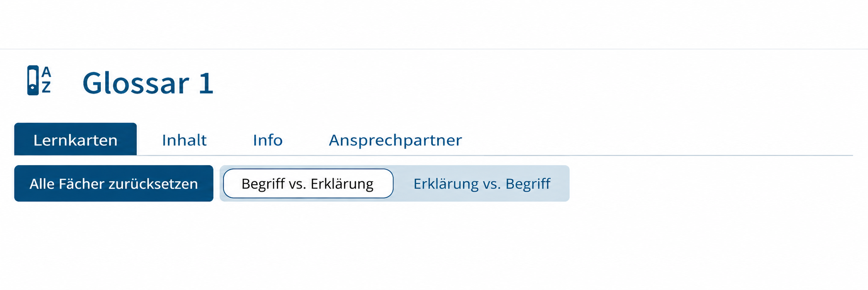Open the Info tab
This screenshot has height=290, width=868.
click(268, 140)
